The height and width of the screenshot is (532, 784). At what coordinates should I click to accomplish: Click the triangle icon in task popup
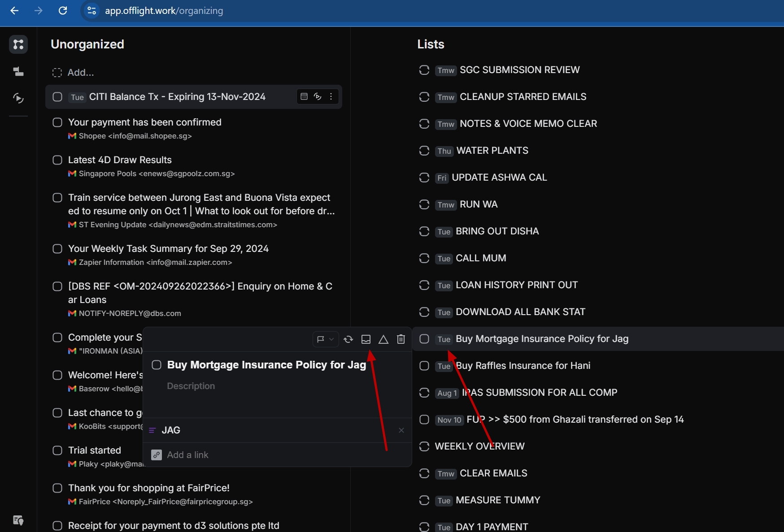pos(383,339)
